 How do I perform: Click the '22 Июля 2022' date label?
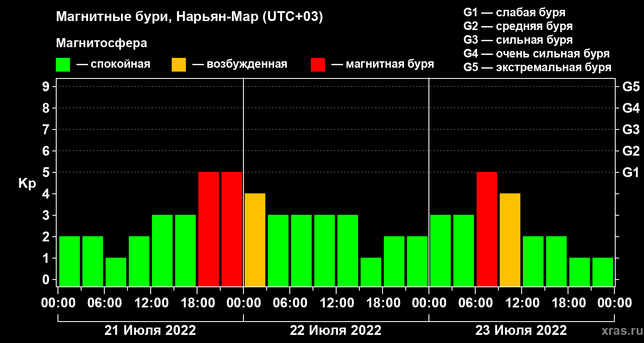click(x=336, y=331)
